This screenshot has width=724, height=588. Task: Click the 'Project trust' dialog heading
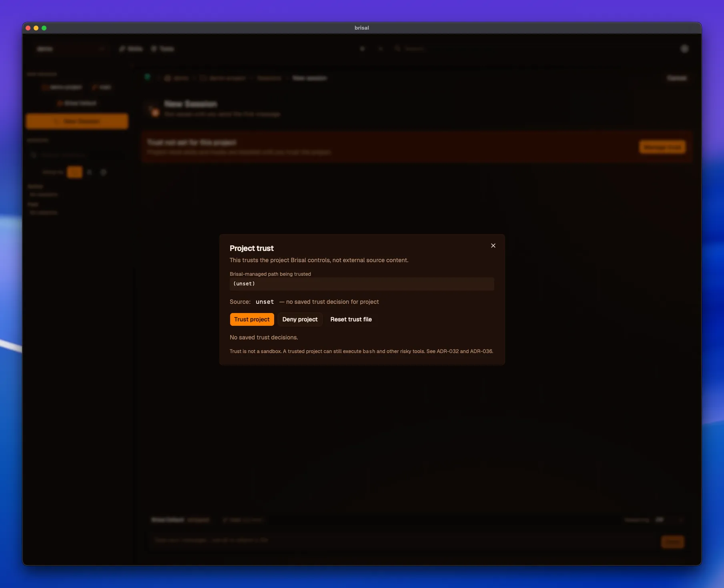tap(252, 248)
